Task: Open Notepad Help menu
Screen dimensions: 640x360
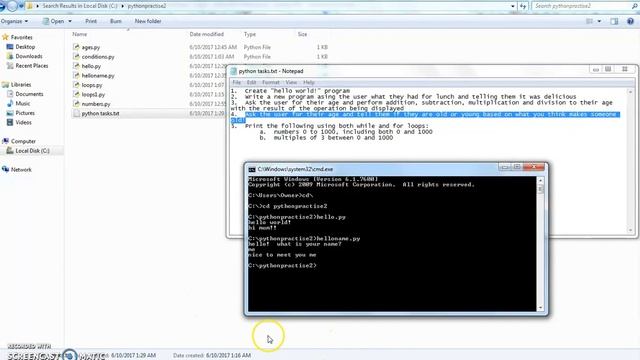Action: pyautogui.click(x=309, y=82)
